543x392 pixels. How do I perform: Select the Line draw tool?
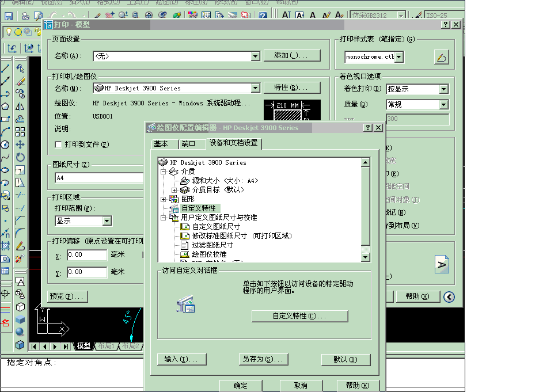[x=5, y=68]
